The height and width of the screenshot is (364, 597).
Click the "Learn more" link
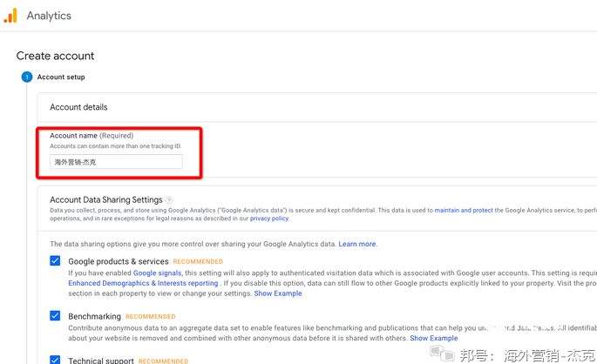coord(357,244)
